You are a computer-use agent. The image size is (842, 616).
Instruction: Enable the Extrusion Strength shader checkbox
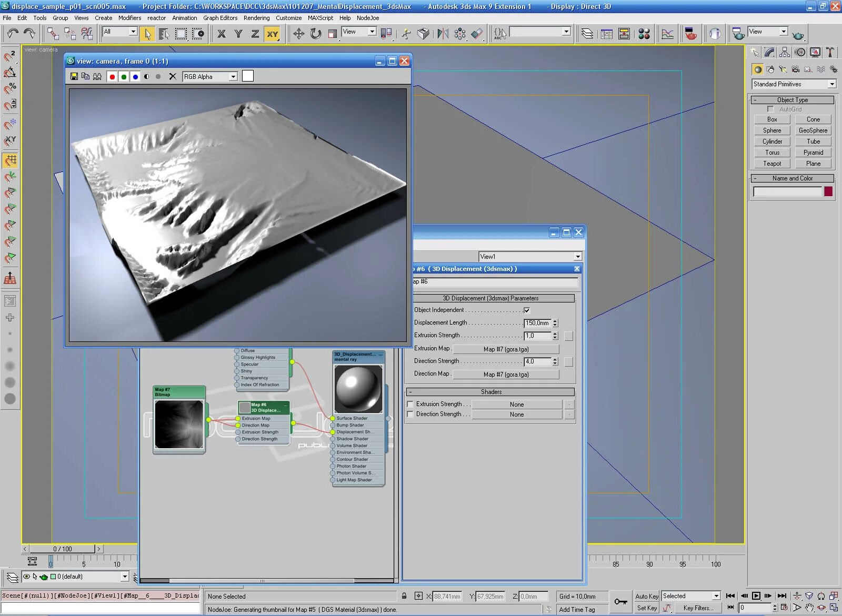[x=410, y=404]
